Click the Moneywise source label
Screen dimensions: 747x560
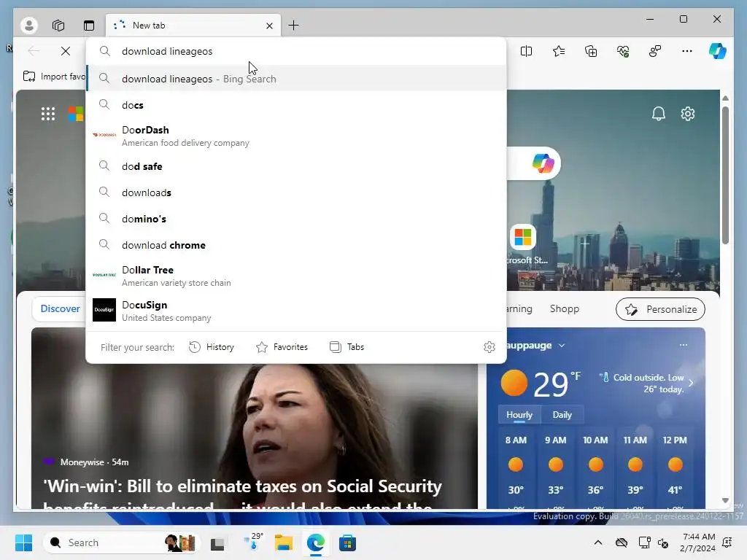pos(82,462)
